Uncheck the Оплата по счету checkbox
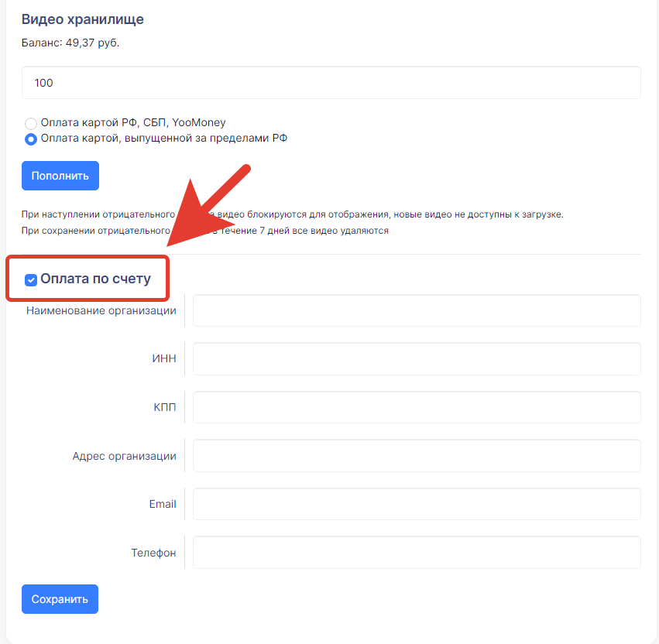 [x=31, y=279]
